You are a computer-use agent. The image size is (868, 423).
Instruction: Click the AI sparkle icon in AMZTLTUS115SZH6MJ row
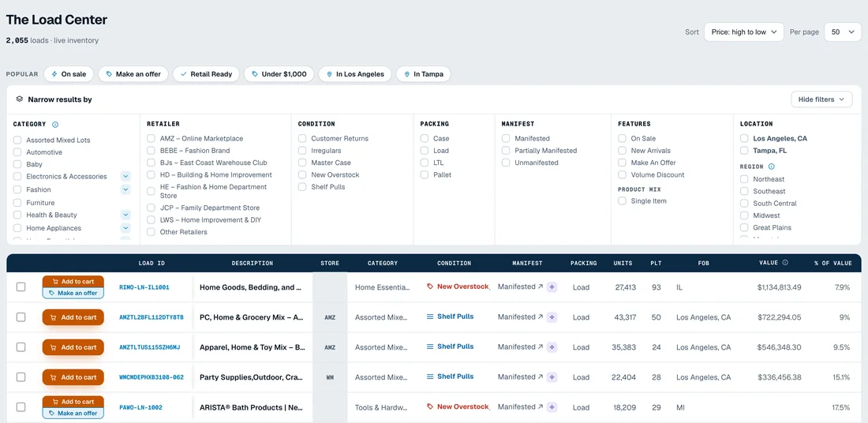click(x=552, y=347)
